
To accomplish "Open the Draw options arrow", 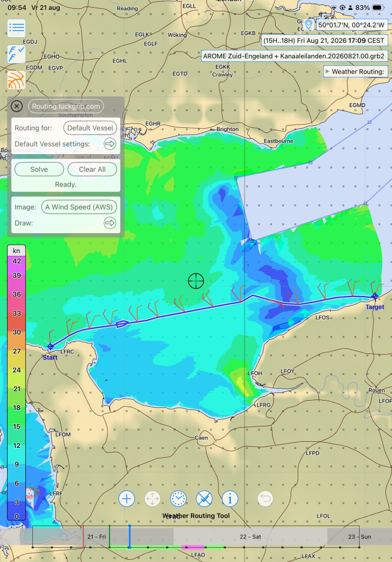I will [110, 223].
